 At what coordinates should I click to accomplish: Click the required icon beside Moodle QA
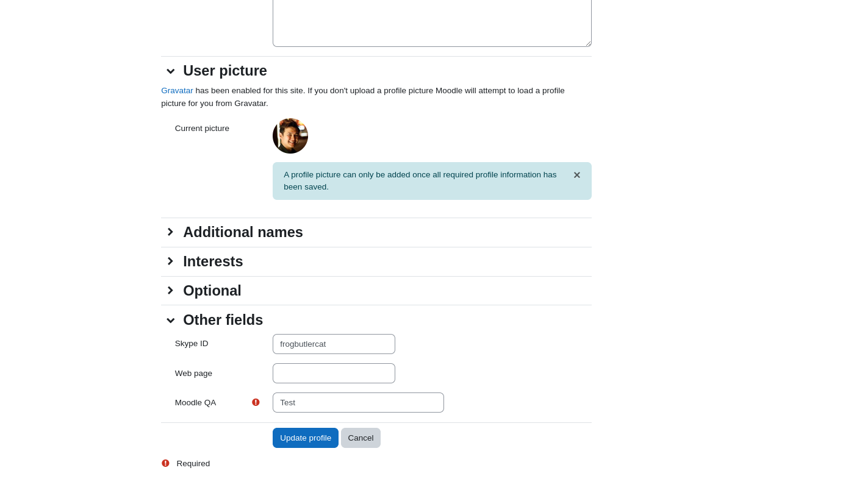click(x=256, y=402)
